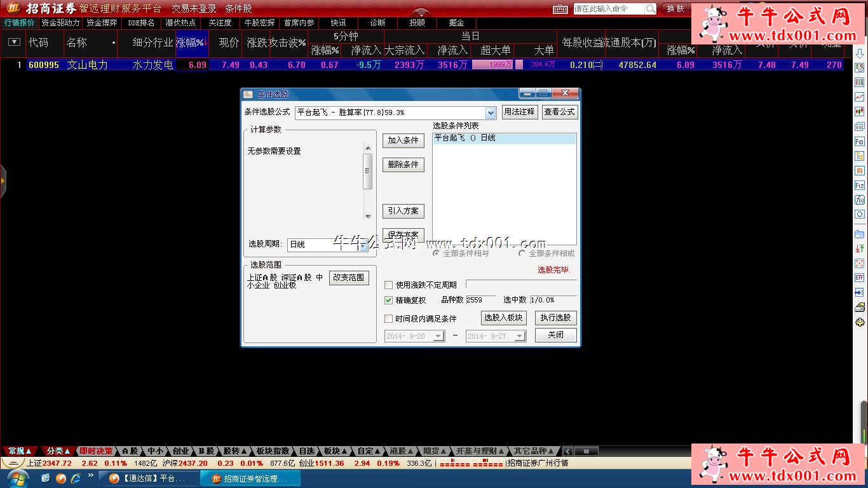
Task: Enable 时间段内满足条件 checkbox
Action: point(389,318)
